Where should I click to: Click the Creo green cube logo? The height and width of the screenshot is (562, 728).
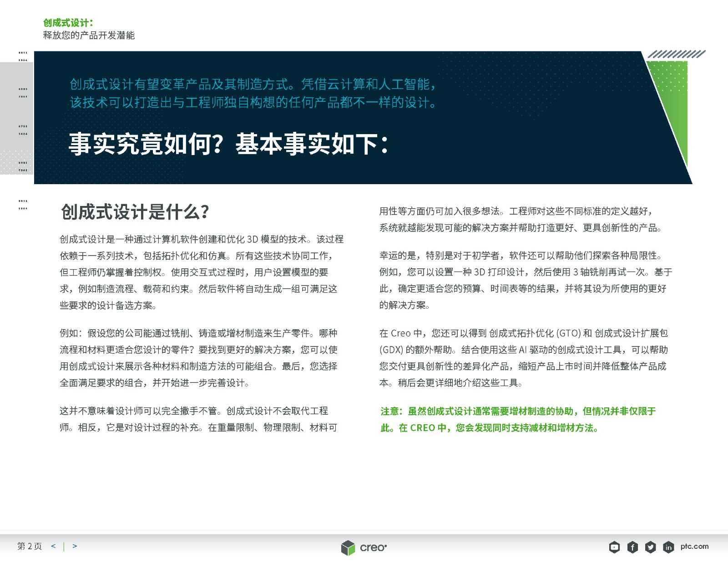pos(348,548)
